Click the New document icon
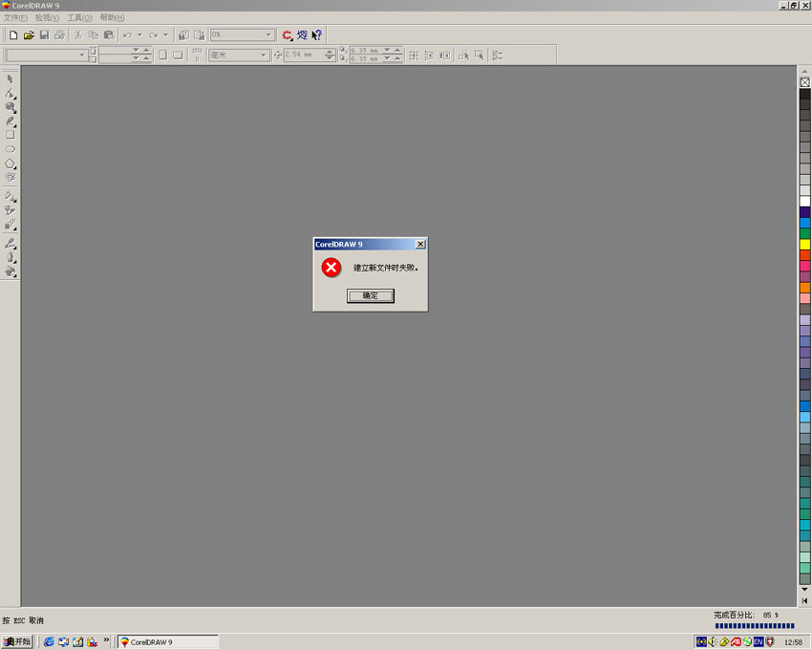Image resolution: width=812 pixels, height=650 pixels. (13, 35)
